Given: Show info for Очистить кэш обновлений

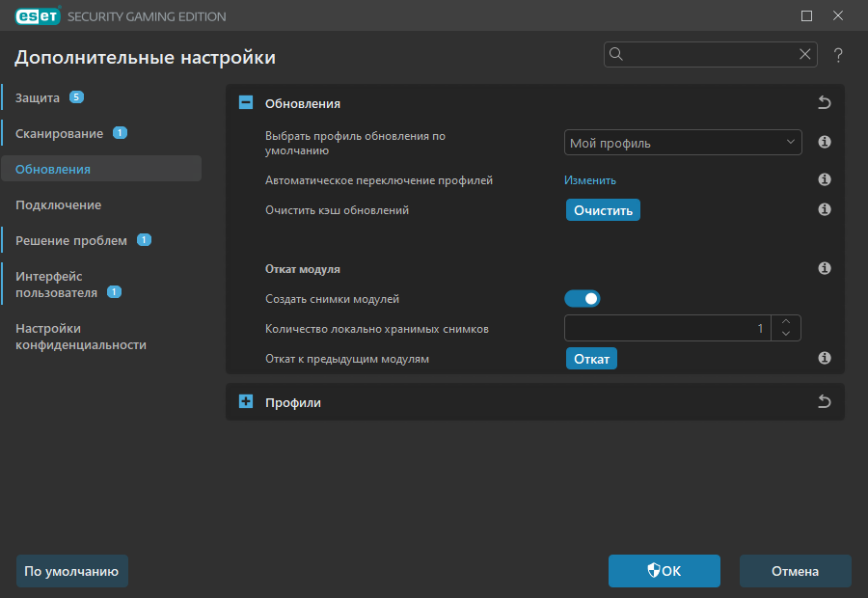Looking at the screenshot, I should coord(825,209).
